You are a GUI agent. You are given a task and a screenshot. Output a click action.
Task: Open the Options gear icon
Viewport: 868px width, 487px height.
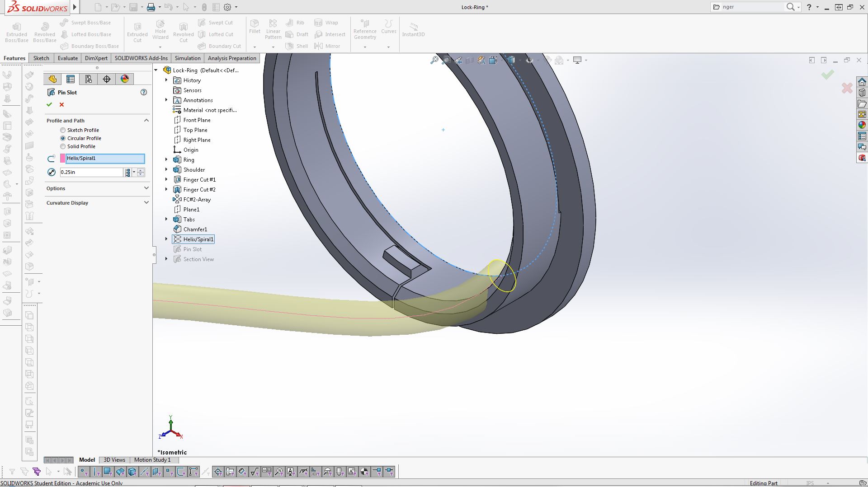(227, 7)
